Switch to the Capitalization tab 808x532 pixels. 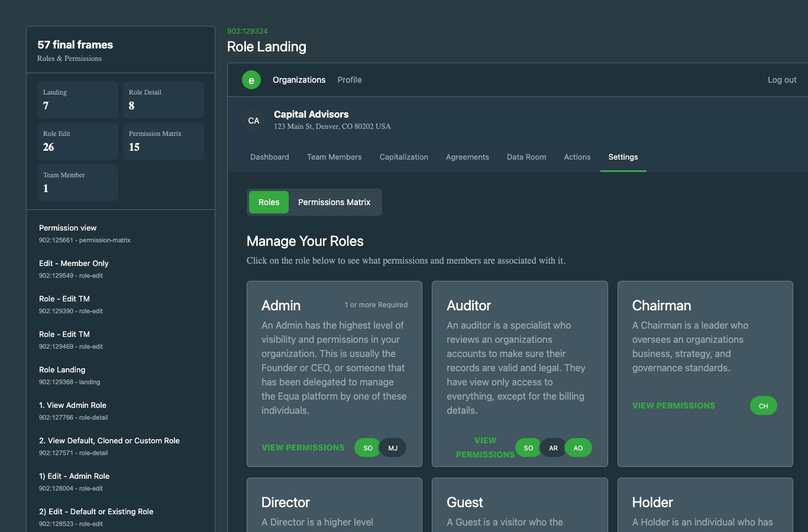404,157
